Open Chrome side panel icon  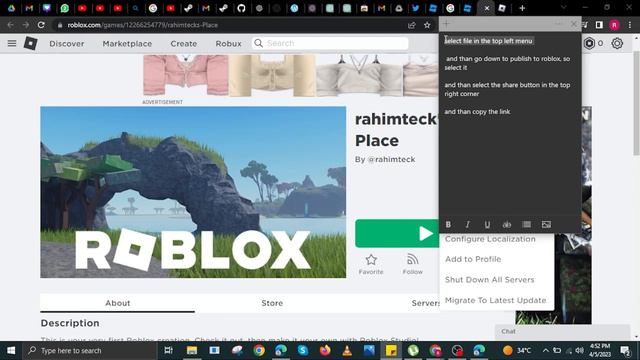(599, 25)
